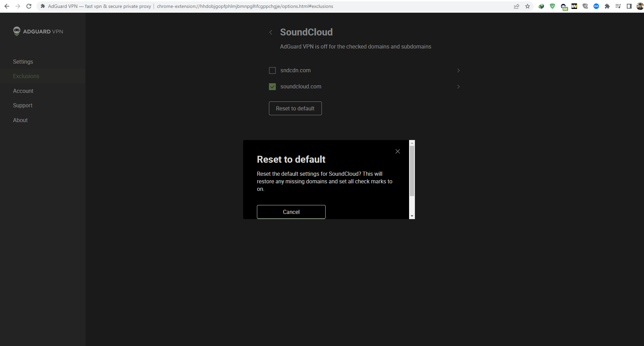This screenshot has width=644, height=346.
Task: Cancel the Reset to default dialog
Action: (x=291, y=212)
